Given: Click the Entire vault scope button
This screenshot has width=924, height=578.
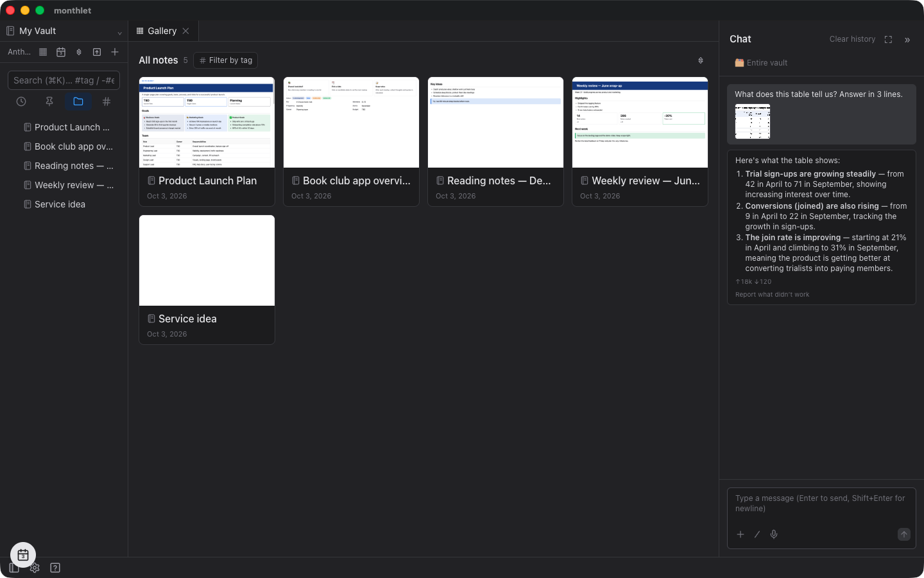Looking at the screenshot, I should 761,63.
